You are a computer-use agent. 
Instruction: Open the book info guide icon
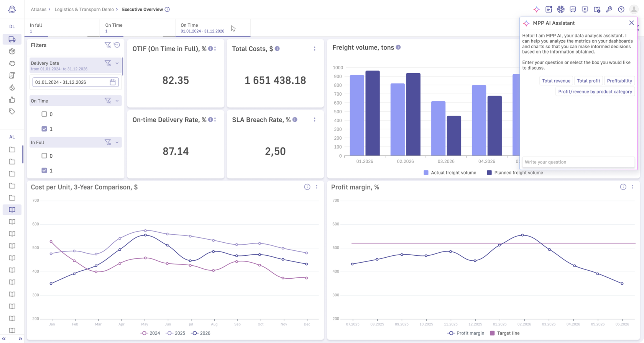pos(597,9)
